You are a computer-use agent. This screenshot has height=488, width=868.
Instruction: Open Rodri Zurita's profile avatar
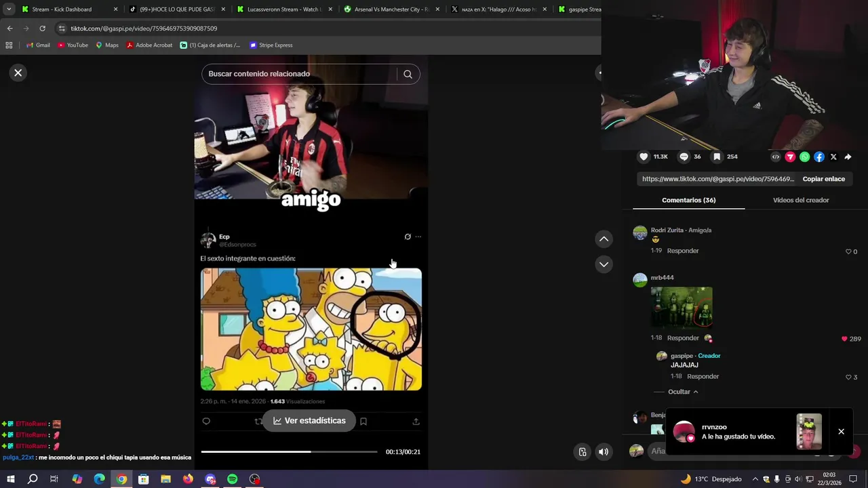[x=639, y=233]
